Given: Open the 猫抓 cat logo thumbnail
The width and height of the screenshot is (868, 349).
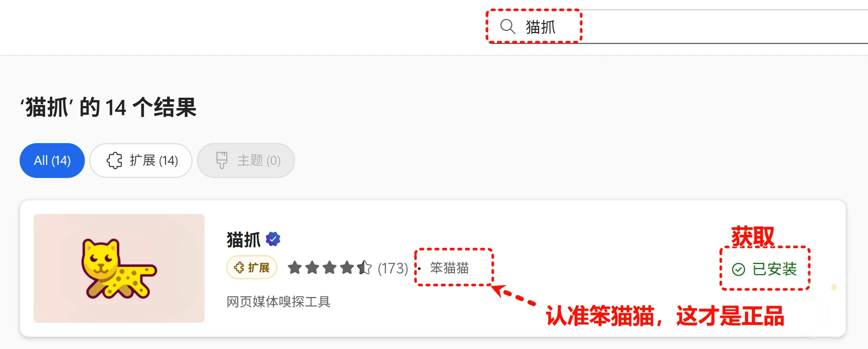Looking at the screenshot, I should coord(119,268).
